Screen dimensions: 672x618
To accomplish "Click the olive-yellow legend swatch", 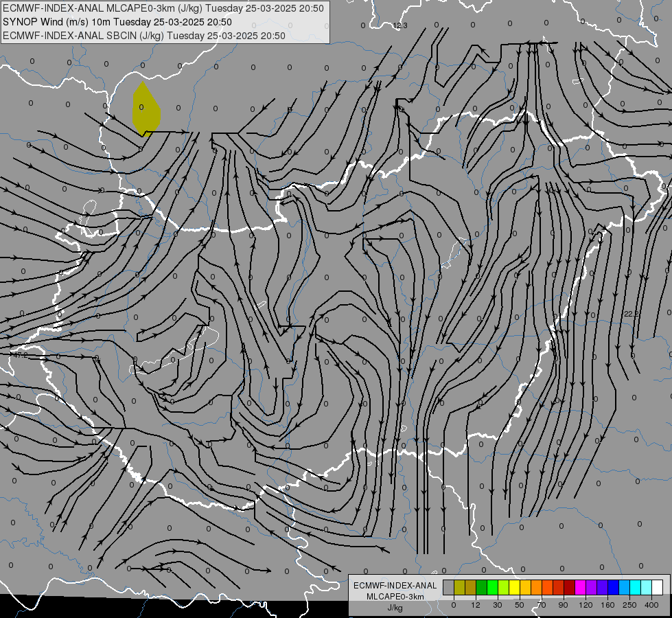I will pos(459,587).
